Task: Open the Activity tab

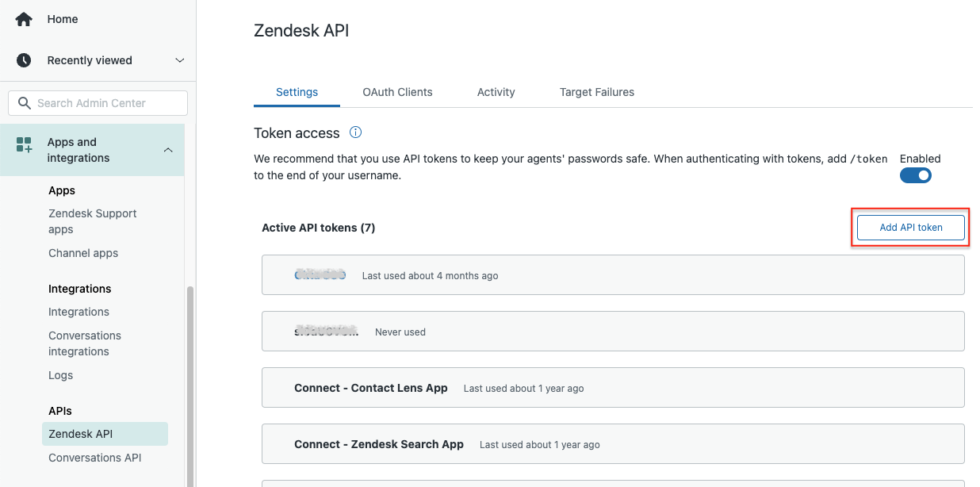Action: [x=496, y=92]
